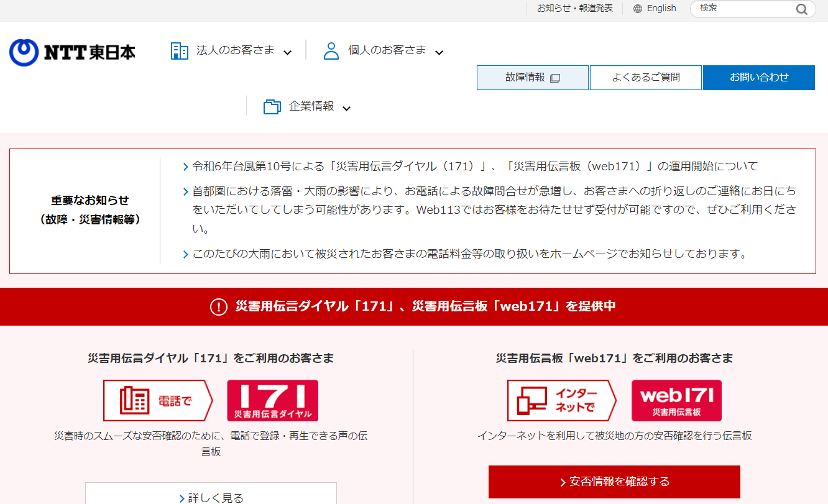
Task: Click the building icon for 法人のお客さま
Action: click(180, 51)
